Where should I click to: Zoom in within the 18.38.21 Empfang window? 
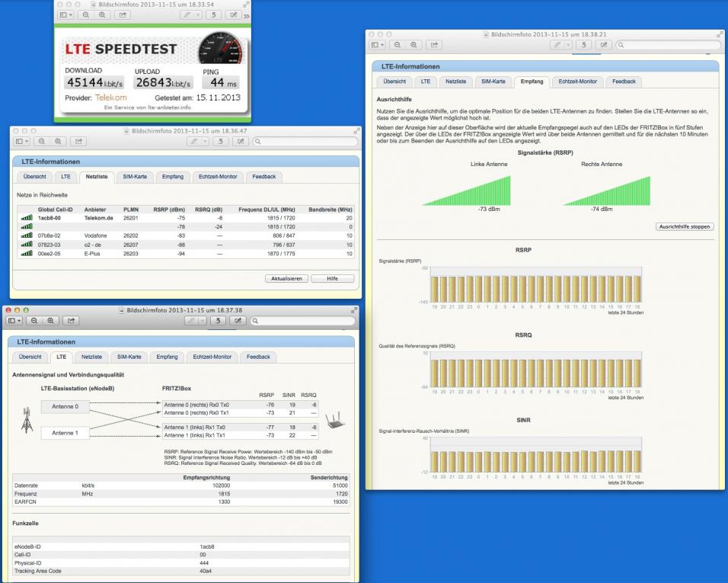pyautogui.click(x=413, y=45)
